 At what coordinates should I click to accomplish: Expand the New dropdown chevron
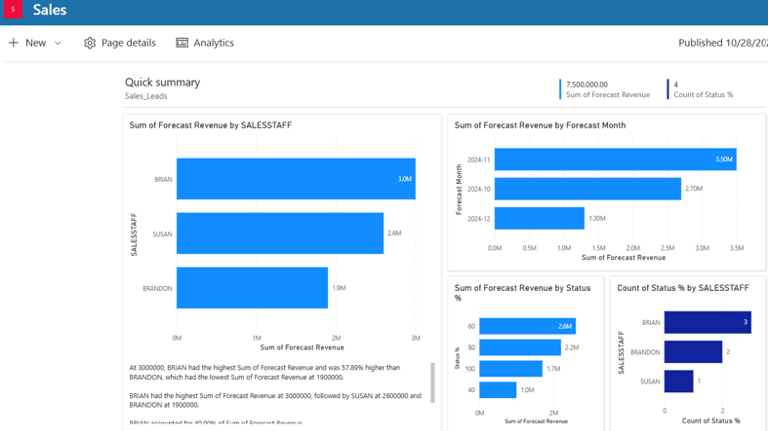(x=58, y=43)
